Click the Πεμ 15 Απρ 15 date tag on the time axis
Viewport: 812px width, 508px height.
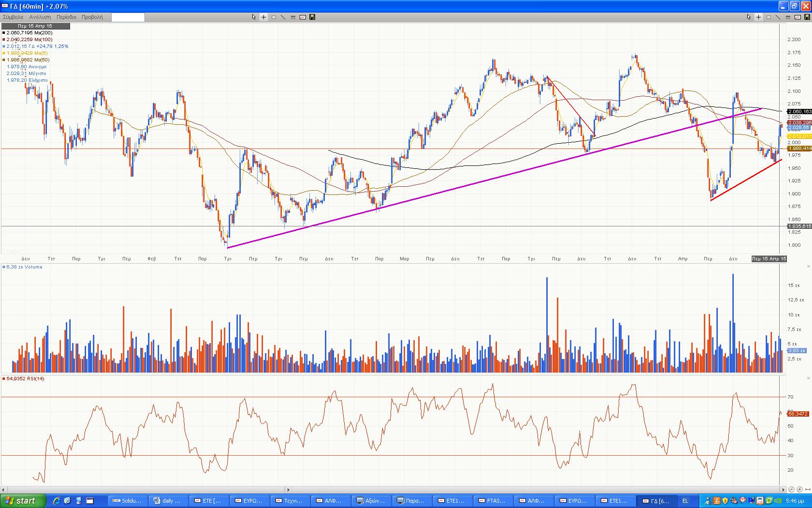click(769, 259)
